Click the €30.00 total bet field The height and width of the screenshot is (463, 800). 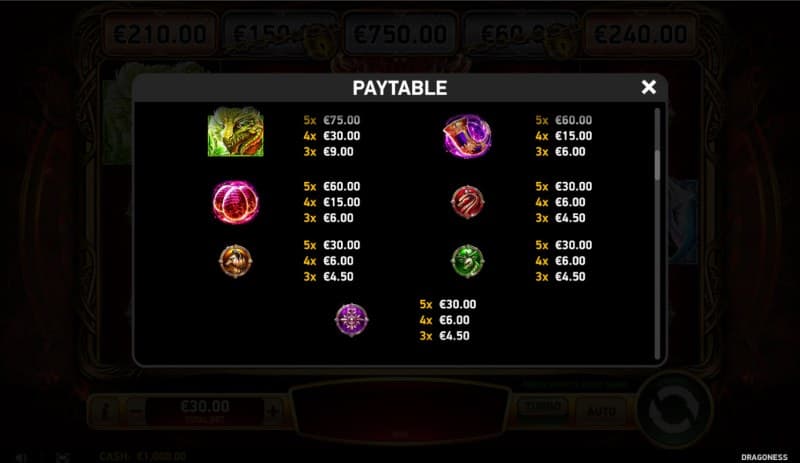[x=205, y=411]
